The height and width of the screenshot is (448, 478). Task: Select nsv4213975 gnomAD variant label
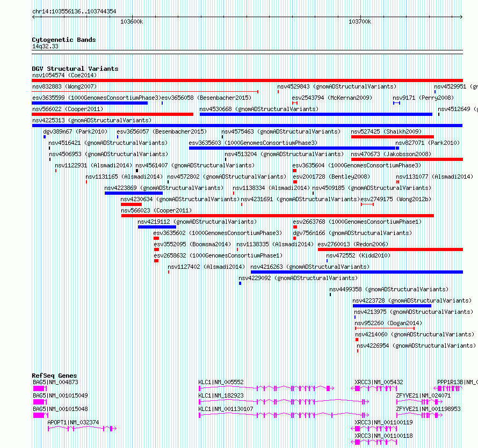pyautogui.click(x=414, y=312)
